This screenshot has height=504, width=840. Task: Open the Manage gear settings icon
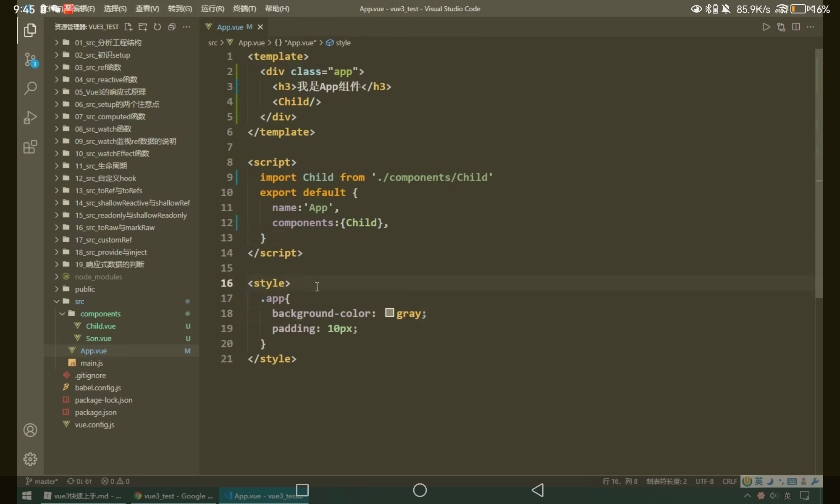point(30,459)
